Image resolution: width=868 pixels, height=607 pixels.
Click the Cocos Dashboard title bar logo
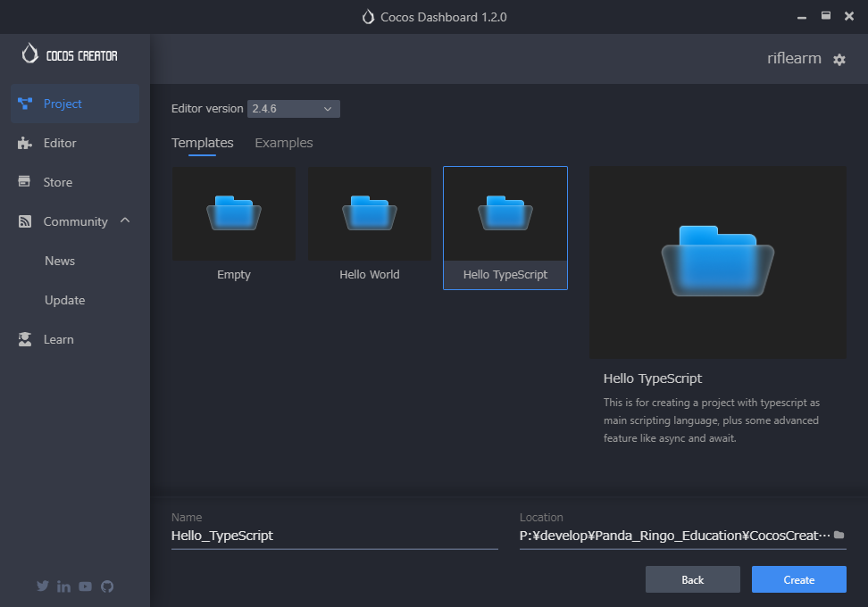pyautogui.click(x=368, y=17)
